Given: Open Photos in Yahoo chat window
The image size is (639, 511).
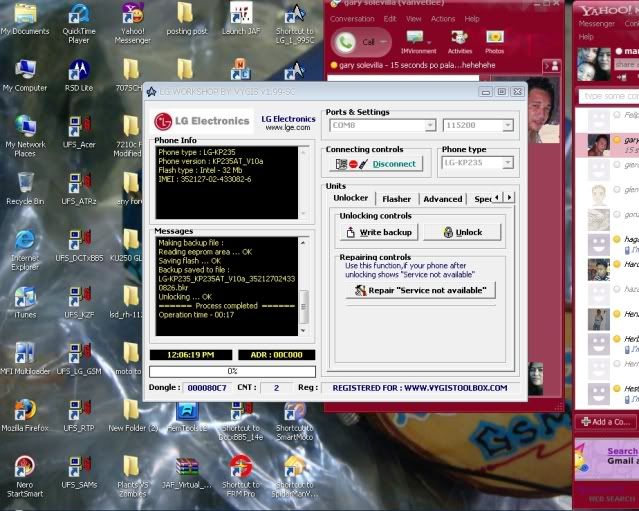Looking at the screenshot, I should click(494, 42).
